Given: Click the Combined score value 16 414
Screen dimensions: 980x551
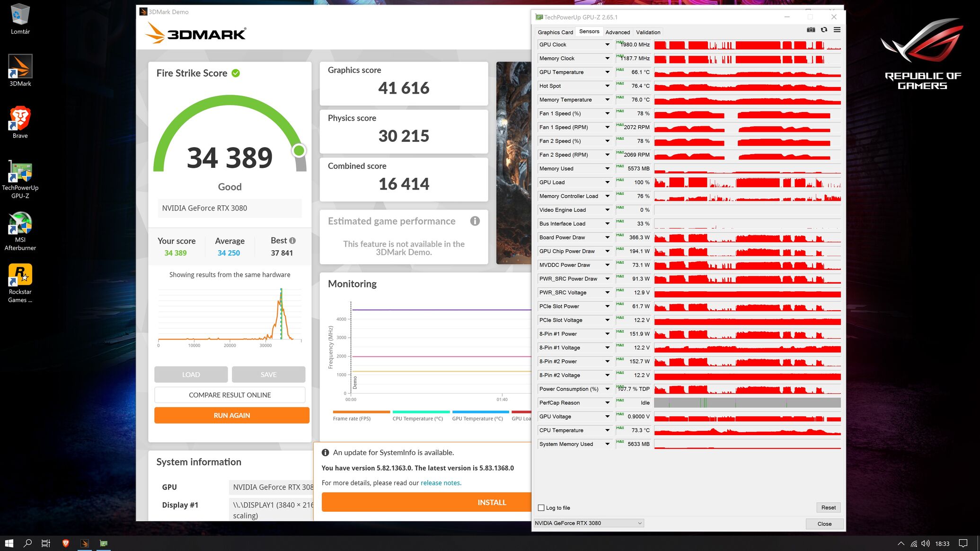Looking at the screenshot, I should (404, 184).
